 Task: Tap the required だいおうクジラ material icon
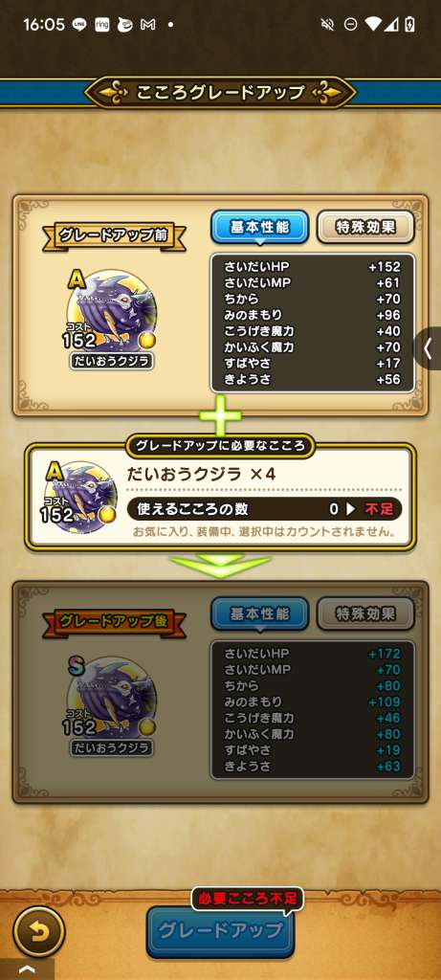click(x=78, y=498)
